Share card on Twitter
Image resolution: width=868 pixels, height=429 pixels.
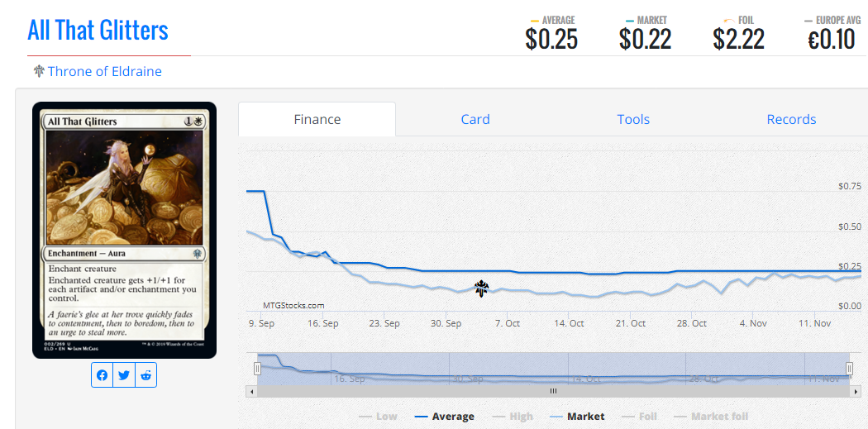tap(124, 375)
